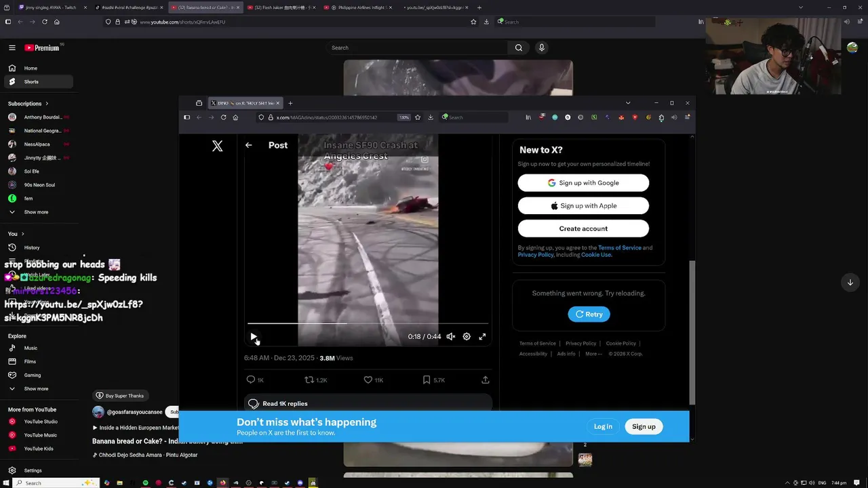Open YouTube Kids link
Image resolution: width=868 pixels, height=488 pixels.
point(37,449)
